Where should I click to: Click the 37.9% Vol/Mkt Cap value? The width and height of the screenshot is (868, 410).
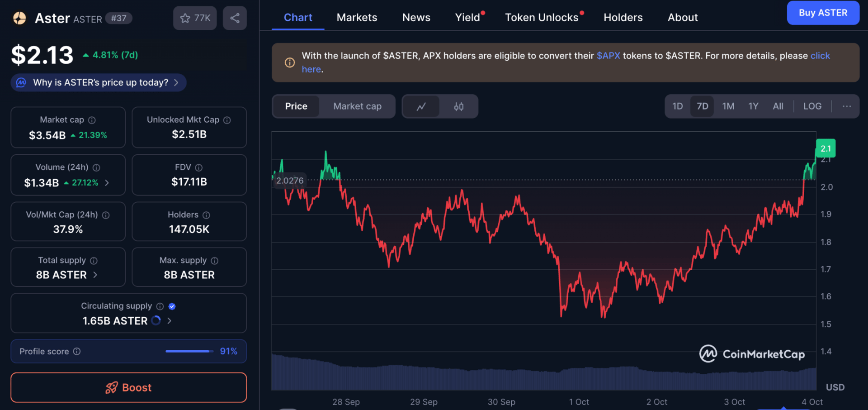(68, 229)
